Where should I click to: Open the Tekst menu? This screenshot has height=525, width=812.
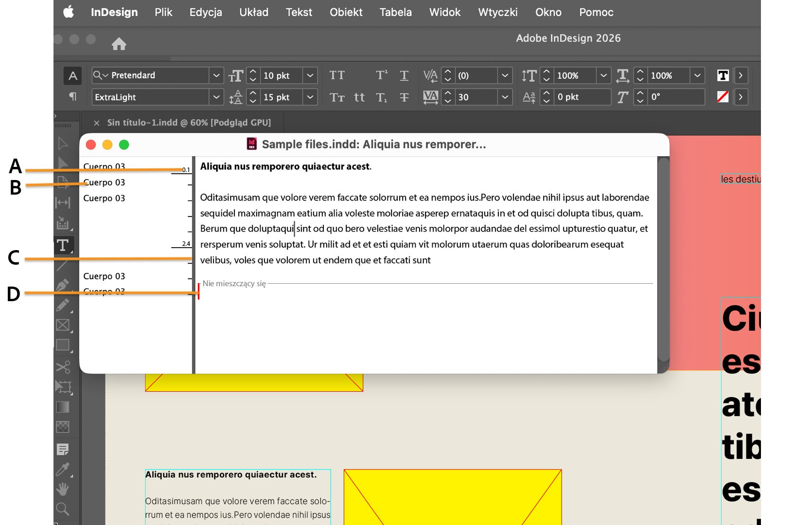(299, 12)
